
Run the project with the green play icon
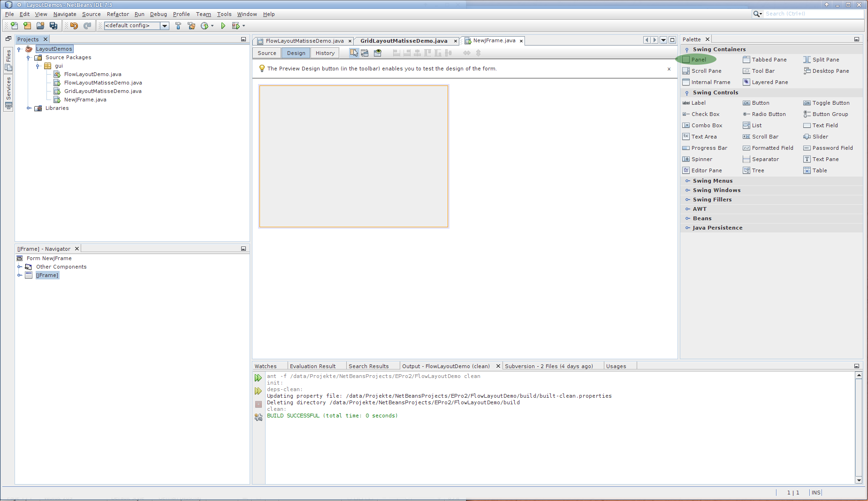point(223,26)
